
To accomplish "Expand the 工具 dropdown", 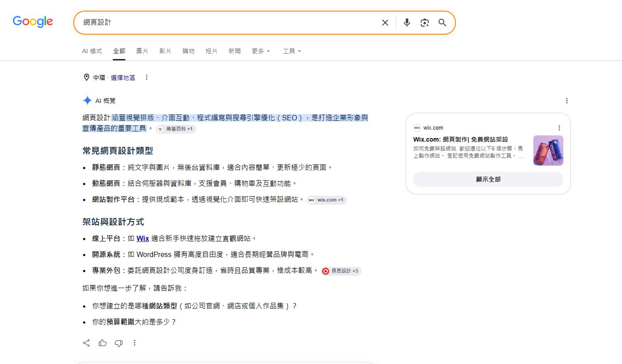I will (292, 51).
